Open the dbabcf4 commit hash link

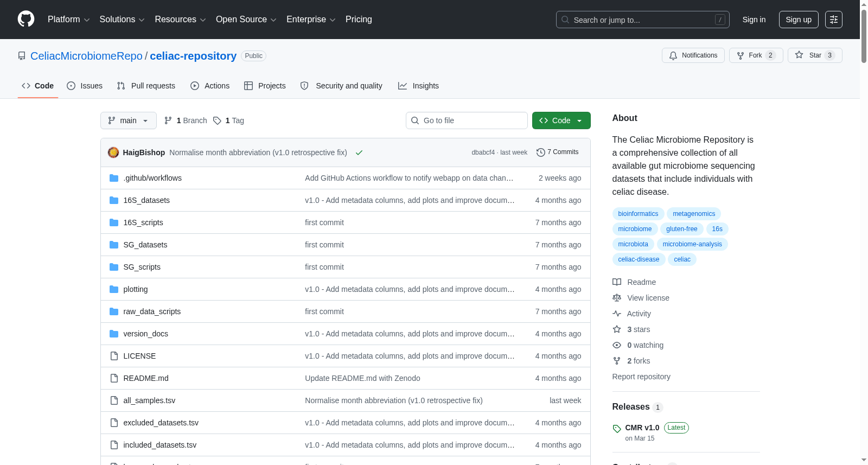click(483, 152)
